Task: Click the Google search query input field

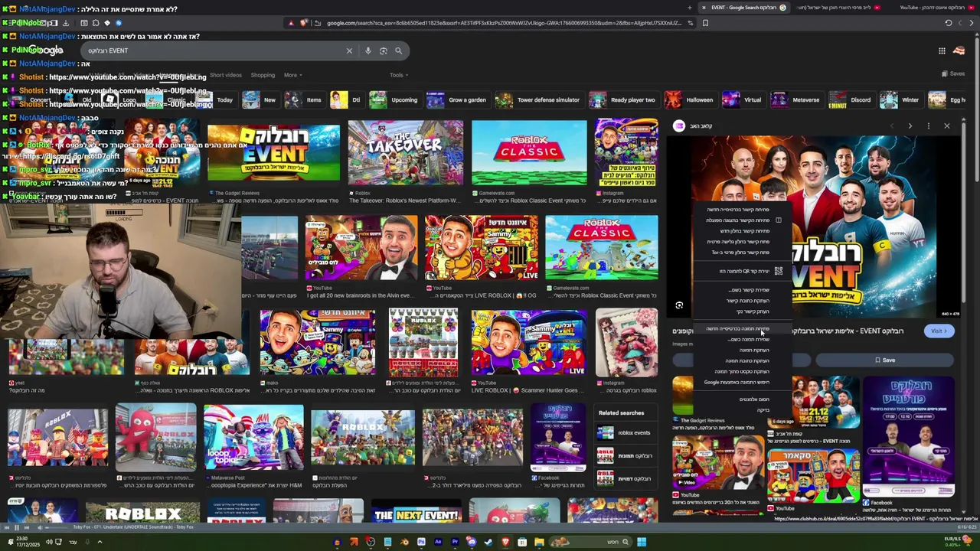Action: (x=214, y=51)
